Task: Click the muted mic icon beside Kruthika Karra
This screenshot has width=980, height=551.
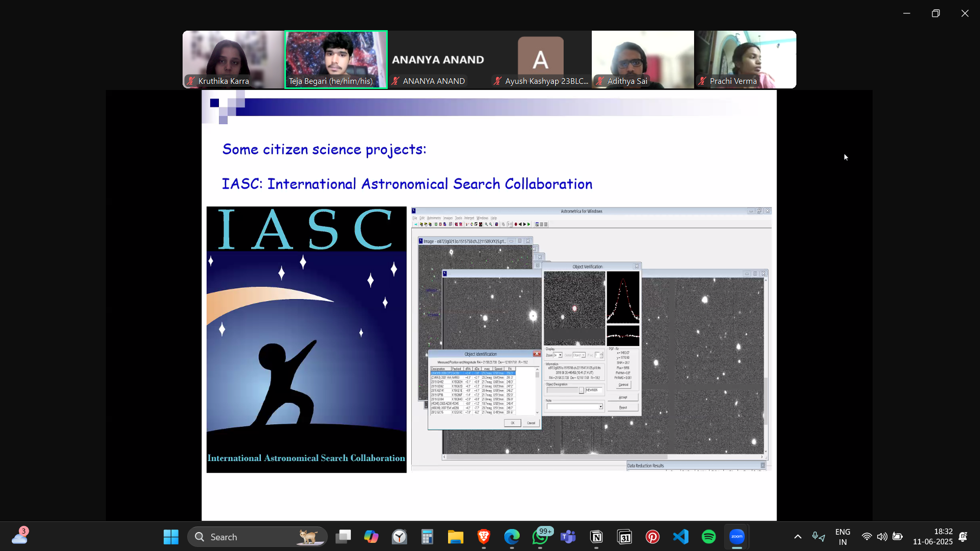Action: 191,81
